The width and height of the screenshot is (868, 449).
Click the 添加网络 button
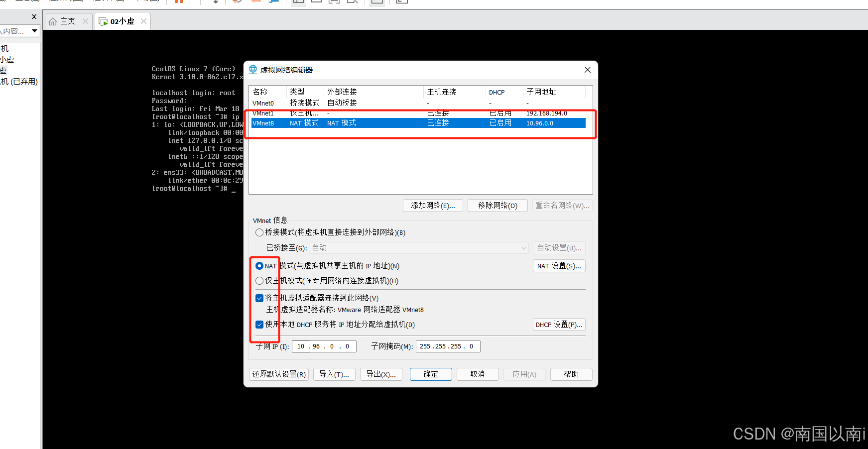[x=433, y=206]
